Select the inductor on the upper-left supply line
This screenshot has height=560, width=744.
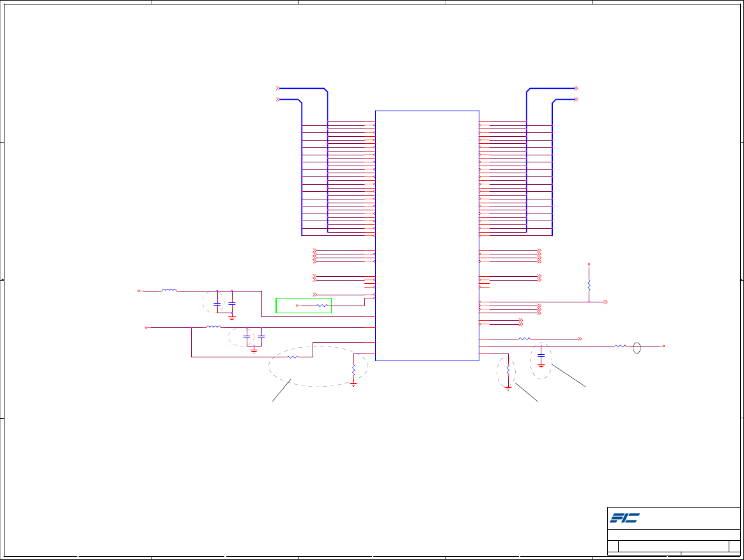pos(169,290)
